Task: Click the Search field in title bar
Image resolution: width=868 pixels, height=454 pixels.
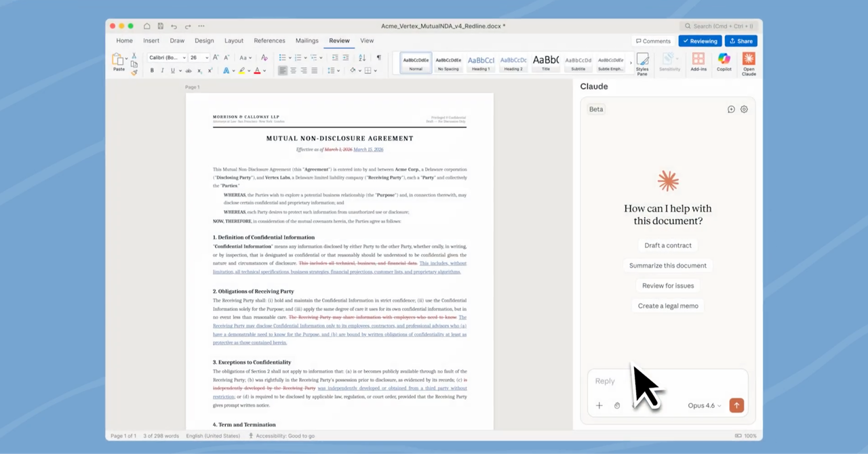Action: (719, 26)
